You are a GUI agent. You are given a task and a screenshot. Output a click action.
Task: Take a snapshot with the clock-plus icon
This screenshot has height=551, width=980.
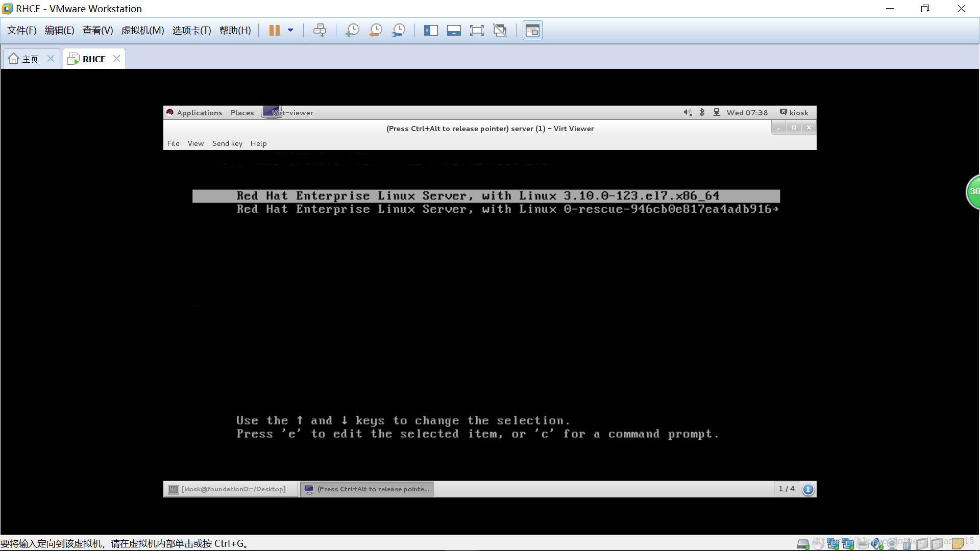coord(352,31)
